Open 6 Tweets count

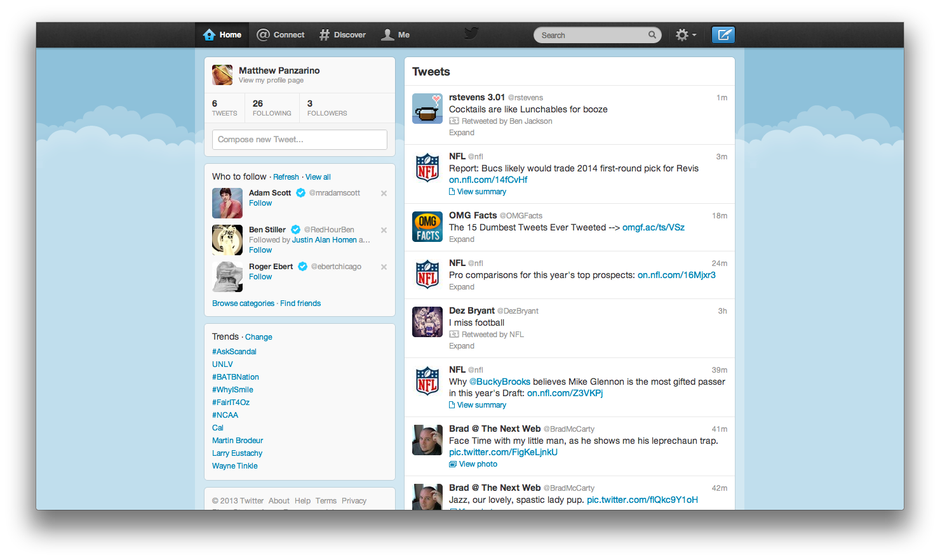pyautogui.click(x=224, y=108)
